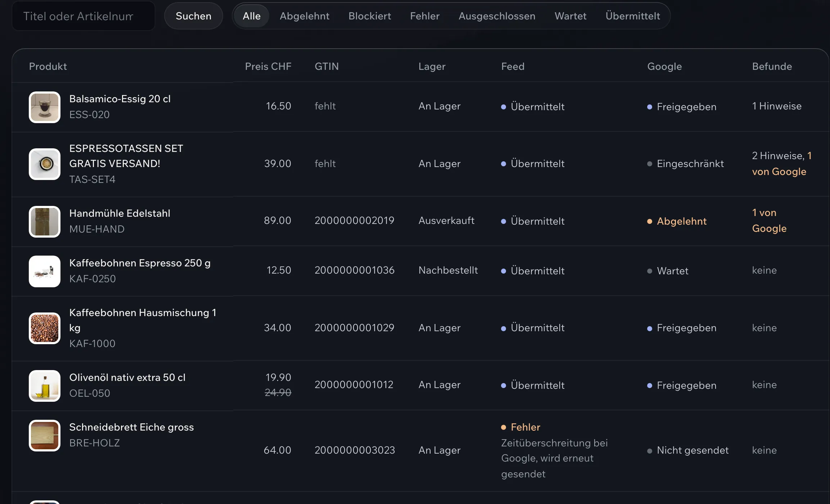Select the Alle filter tab

pos(251,16)
